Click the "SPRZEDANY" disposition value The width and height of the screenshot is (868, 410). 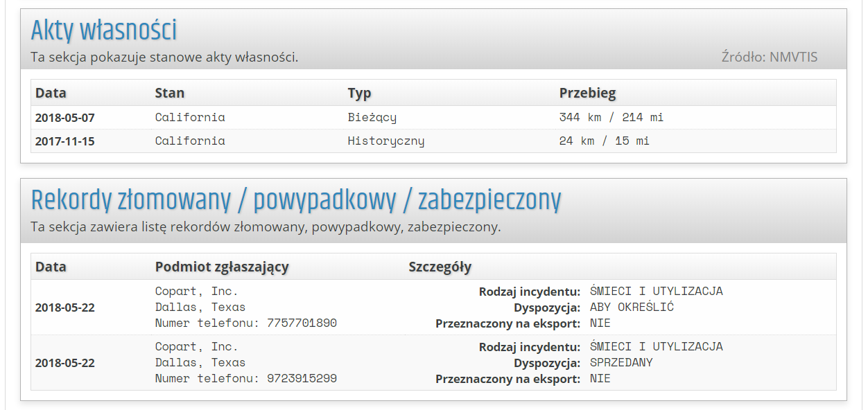[x=621, y=362]
